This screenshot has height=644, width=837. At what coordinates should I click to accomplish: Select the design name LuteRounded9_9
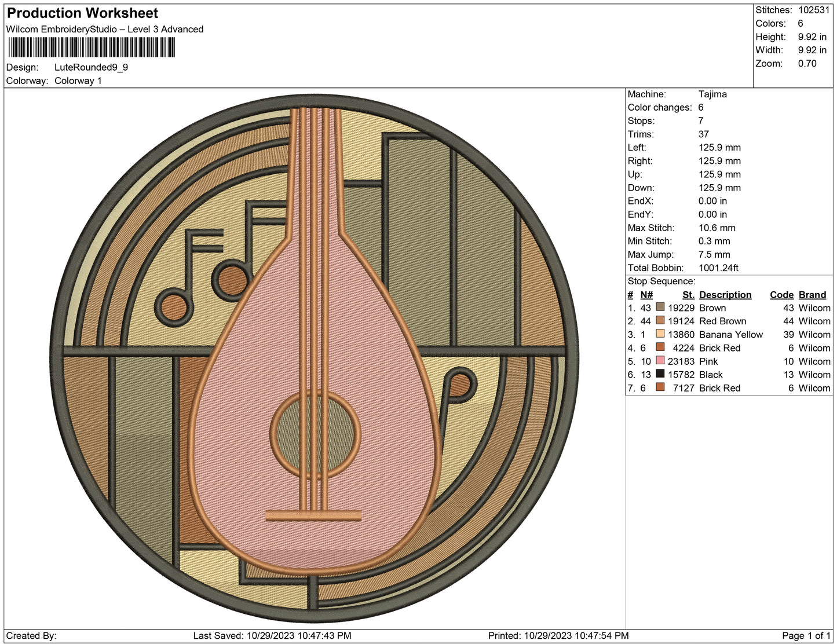click(90, 68)
